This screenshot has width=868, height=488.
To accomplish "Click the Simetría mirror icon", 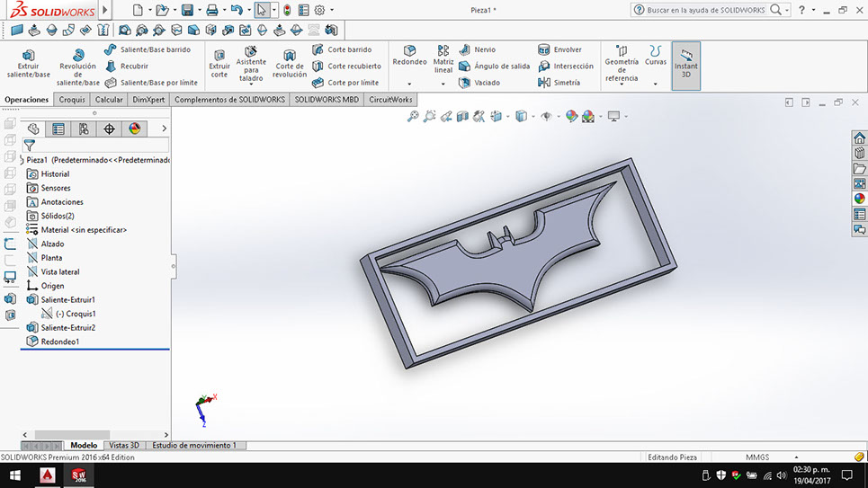I will click(x=543, y=83).
